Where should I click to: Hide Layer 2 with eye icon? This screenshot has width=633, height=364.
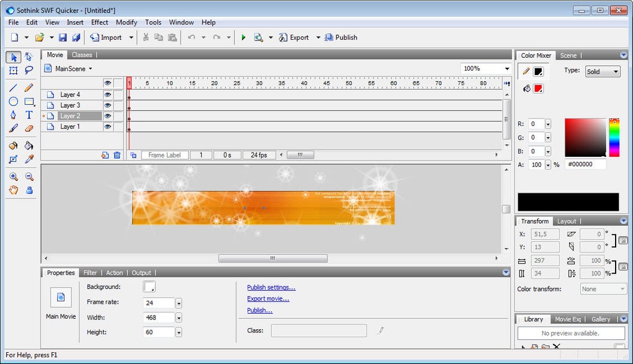pos(107,116)
